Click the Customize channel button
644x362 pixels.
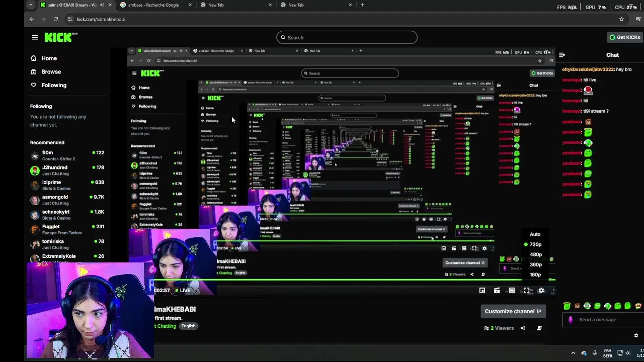point(513,311)
